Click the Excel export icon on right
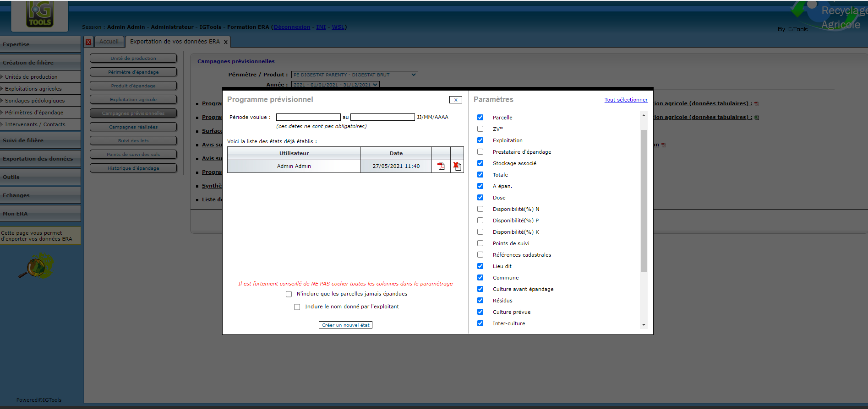Viewport: 868px width, 409px height. (x=757, y=118)
